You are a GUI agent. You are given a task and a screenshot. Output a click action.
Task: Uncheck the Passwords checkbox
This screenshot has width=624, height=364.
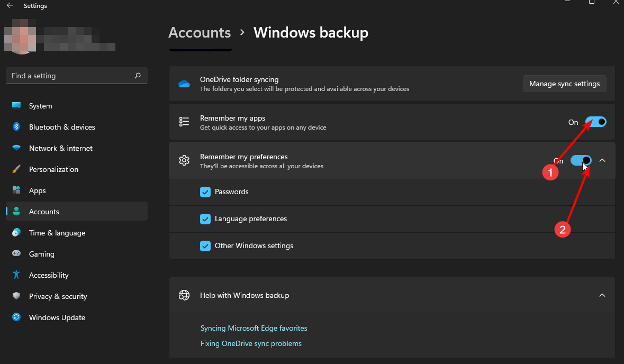click(x=205, y=192)
